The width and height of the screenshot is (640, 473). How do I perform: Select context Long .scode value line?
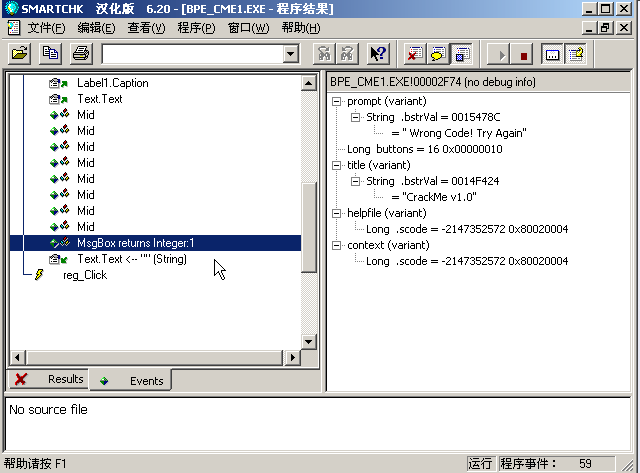[x=467, y=261]
